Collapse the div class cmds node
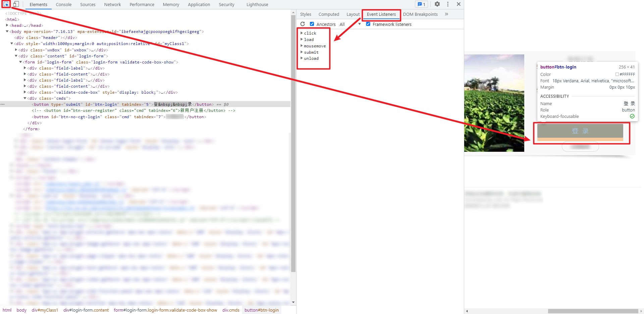The height and width of the screenshot is (314, 644). (x=25, y=98)
